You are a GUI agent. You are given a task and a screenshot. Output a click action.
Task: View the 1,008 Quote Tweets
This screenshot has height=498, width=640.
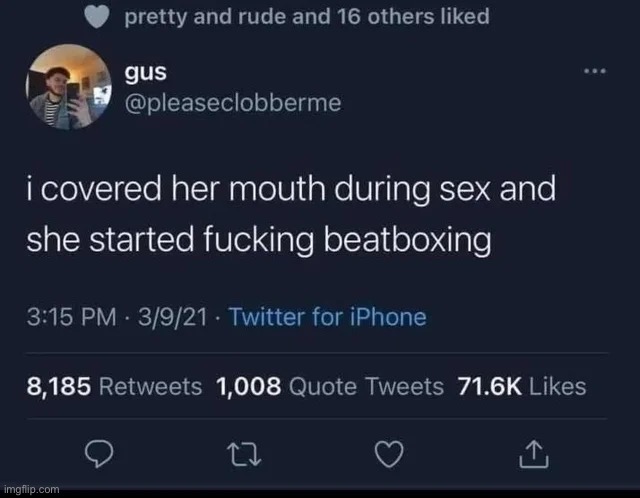pyautogui.click(x=330, y=386)
